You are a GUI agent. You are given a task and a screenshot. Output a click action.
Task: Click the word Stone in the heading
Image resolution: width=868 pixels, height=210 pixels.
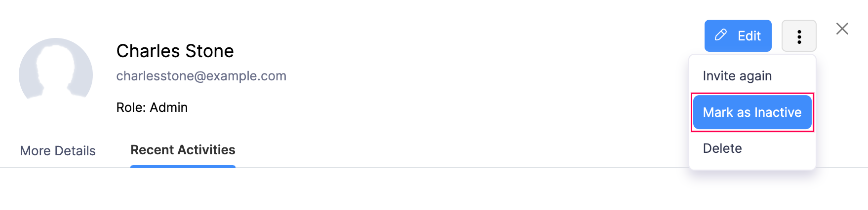click(209, 51)
